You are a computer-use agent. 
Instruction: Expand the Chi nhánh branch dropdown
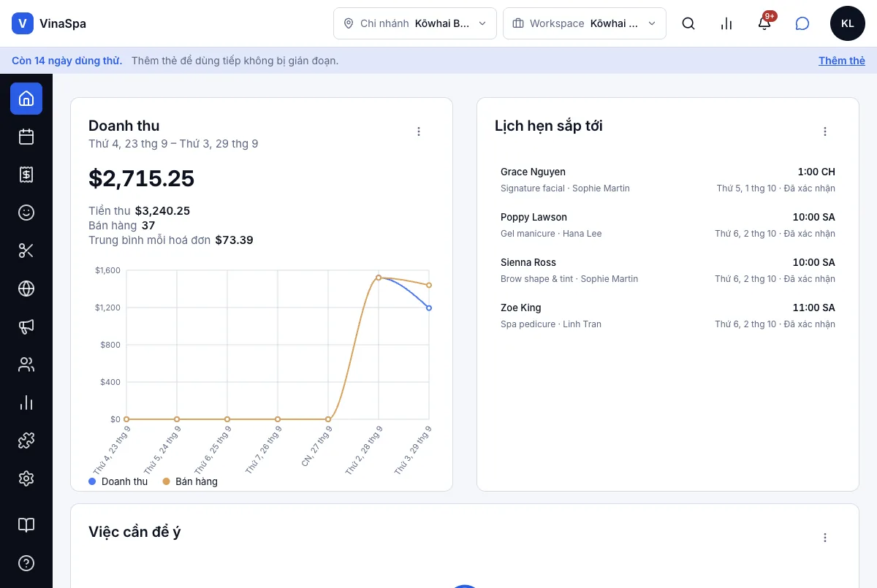point(415,23)
